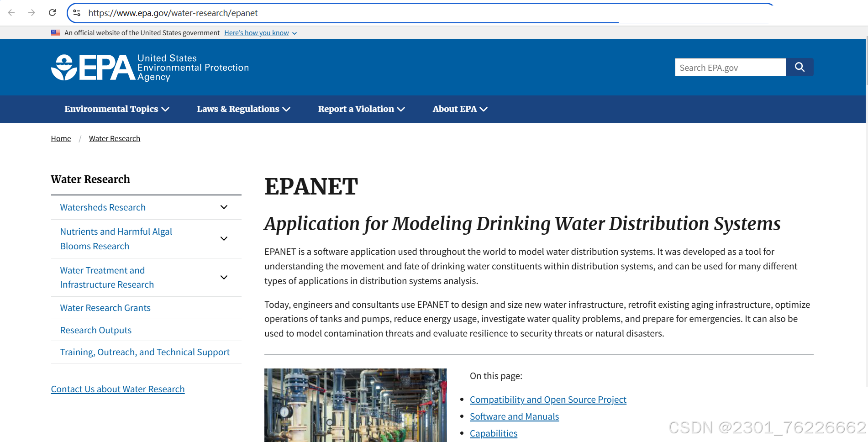Viewport: 868px width, 442px height.
Task: Click the Water Research sidebar heading
Action: coord(90,179)
